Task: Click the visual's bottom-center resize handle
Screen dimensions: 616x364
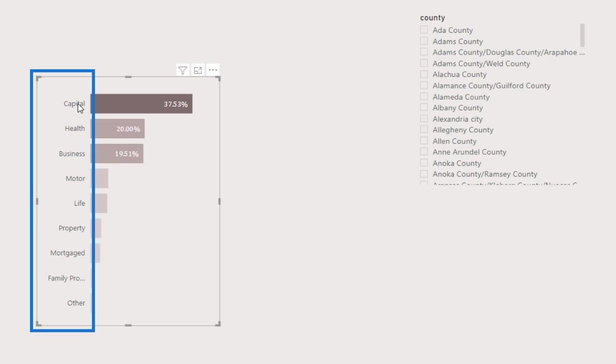Action: click(128, 325)
